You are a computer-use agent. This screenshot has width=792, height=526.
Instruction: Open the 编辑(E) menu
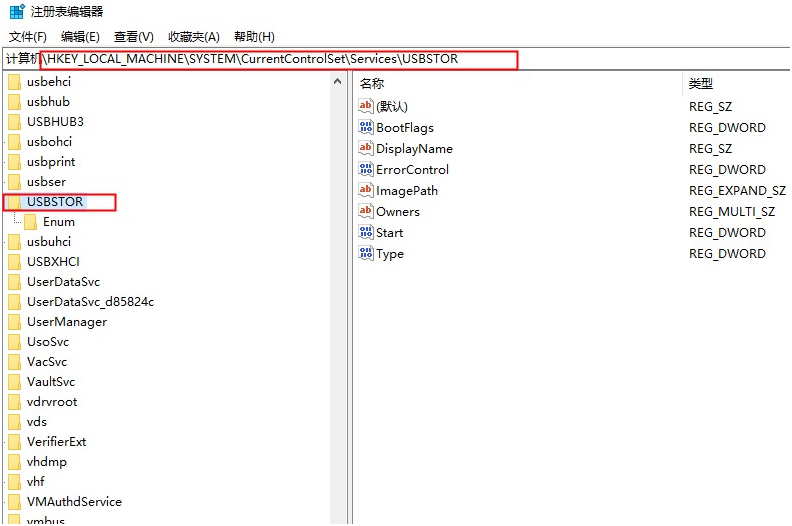pyautogui.click(x=80, y=37)
